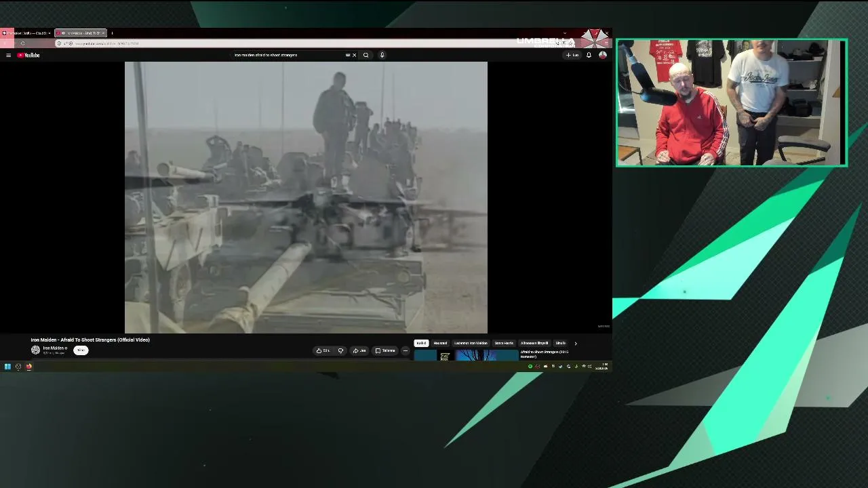Screen dimensions: 868x488
Task: Switch to the first browser tab
Action: 26,33
